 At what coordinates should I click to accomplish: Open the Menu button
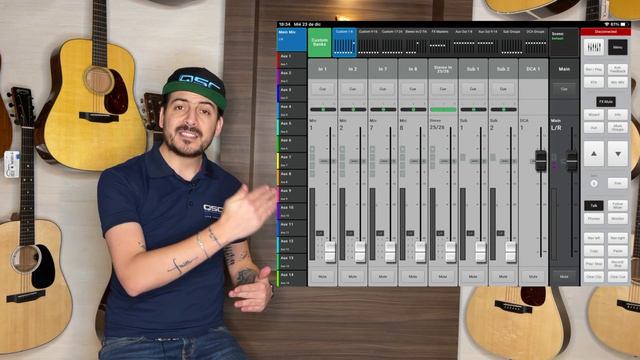click(618, 47)
